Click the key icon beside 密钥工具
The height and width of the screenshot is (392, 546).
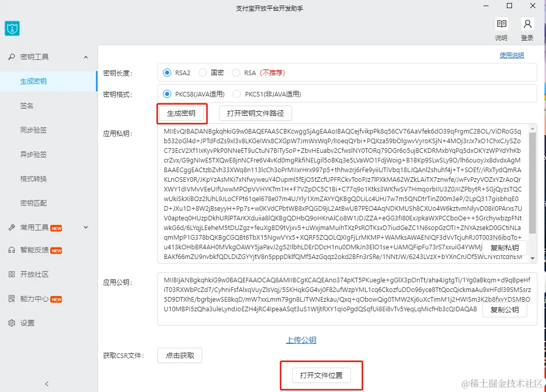click(x=12, y=57)
